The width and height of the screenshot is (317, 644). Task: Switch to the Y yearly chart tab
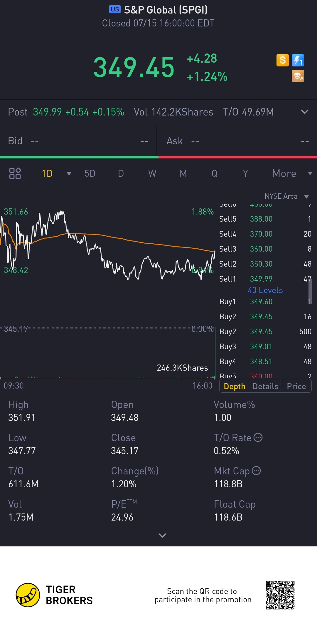pyautogui.click(x=245, y=173)
